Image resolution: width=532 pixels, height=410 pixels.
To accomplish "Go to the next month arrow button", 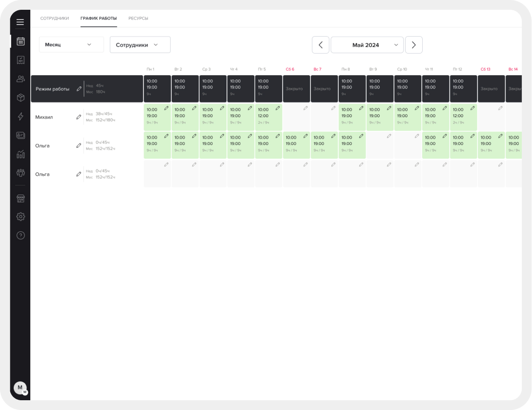I will (413, 45).
